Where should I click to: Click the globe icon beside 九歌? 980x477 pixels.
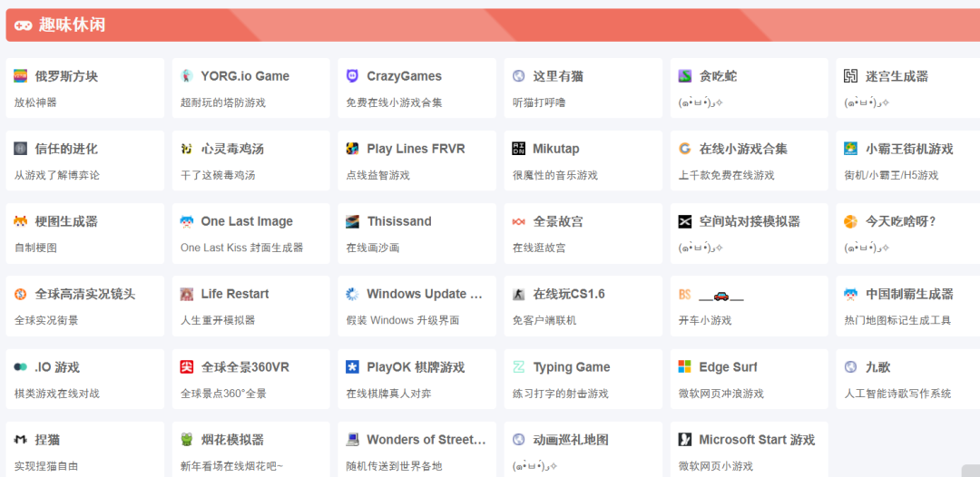[850, 367]
